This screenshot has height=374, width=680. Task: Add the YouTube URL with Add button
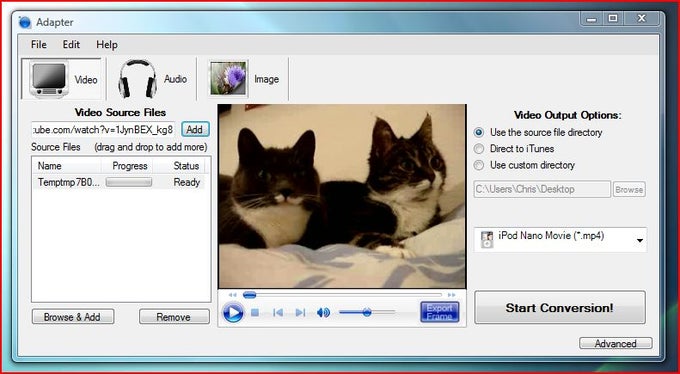coord(195,129)
